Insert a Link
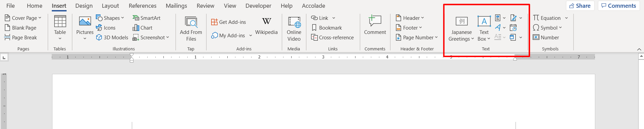Screen dimensions: 644x129 point(320,18)
